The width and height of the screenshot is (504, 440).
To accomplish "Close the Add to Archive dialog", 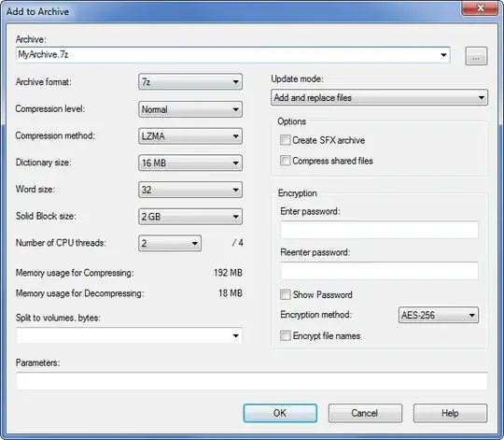I will [x=480, y=8].
